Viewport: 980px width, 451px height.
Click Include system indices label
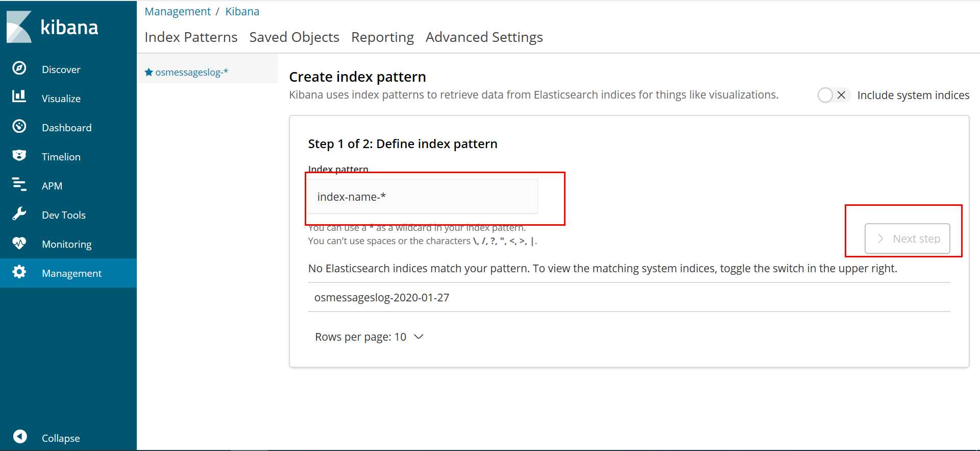point(913,95)
